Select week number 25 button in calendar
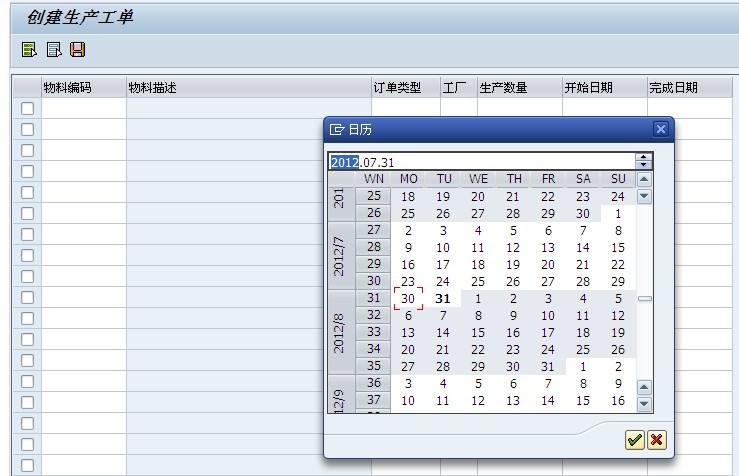 pyautogui.click(x=373, y=196)
